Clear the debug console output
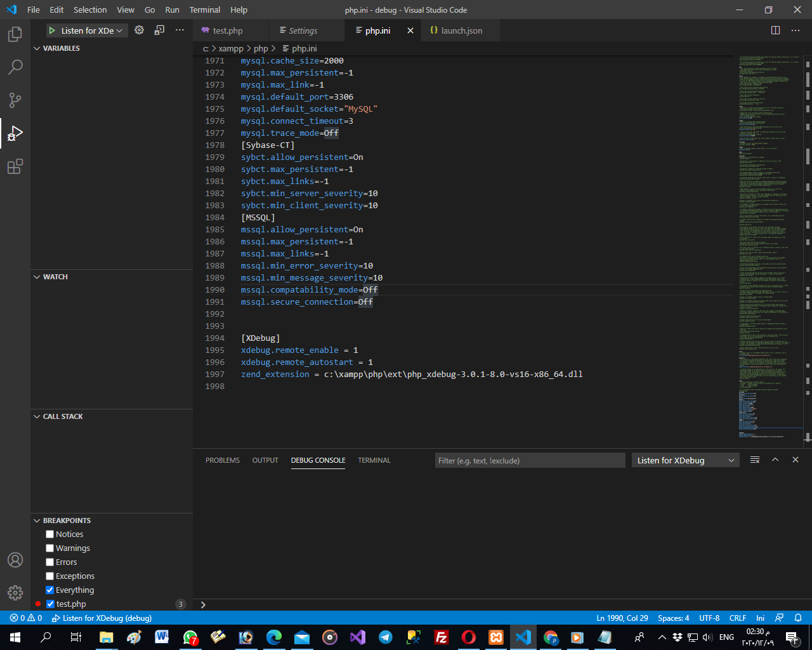 click(755, 460)
